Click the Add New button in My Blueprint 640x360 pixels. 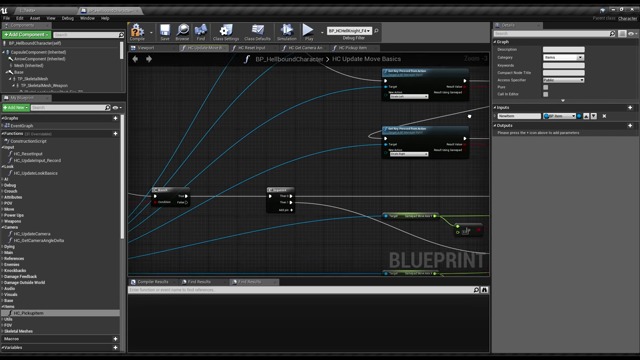coord(16,107)
